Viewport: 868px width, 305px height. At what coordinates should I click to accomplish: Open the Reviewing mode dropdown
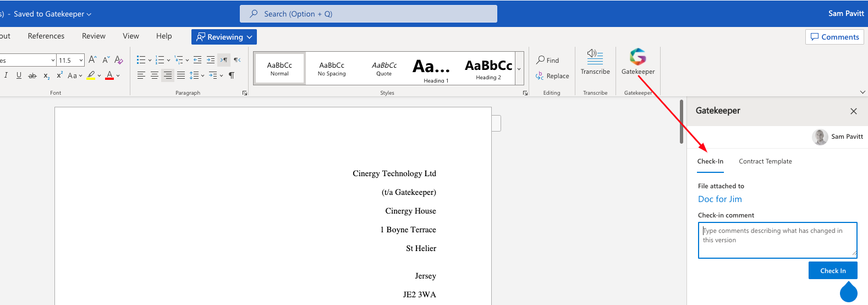(x=224, y=37)
